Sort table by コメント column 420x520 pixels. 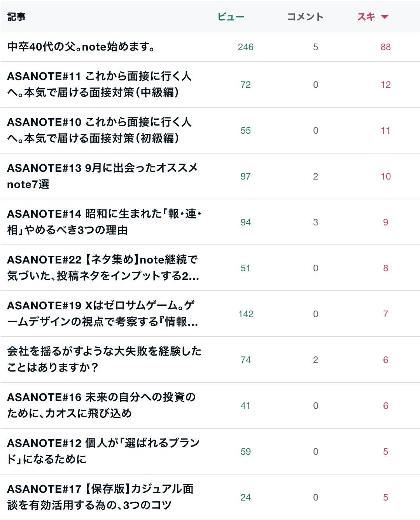click(305, 17)
